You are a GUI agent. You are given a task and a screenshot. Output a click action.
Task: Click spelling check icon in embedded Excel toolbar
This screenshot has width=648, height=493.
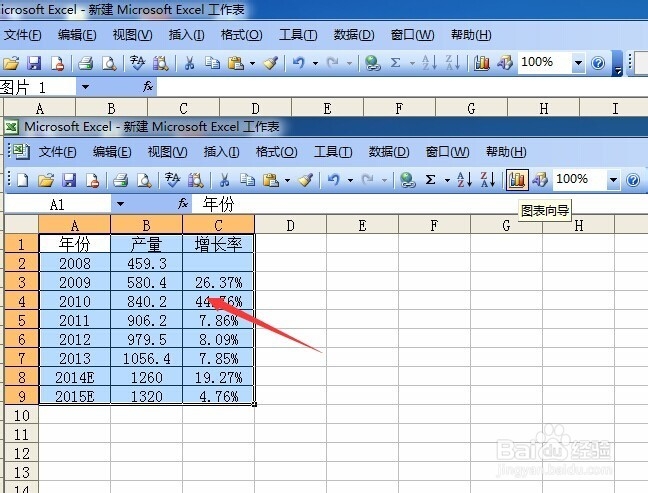(x=172, y=180)
